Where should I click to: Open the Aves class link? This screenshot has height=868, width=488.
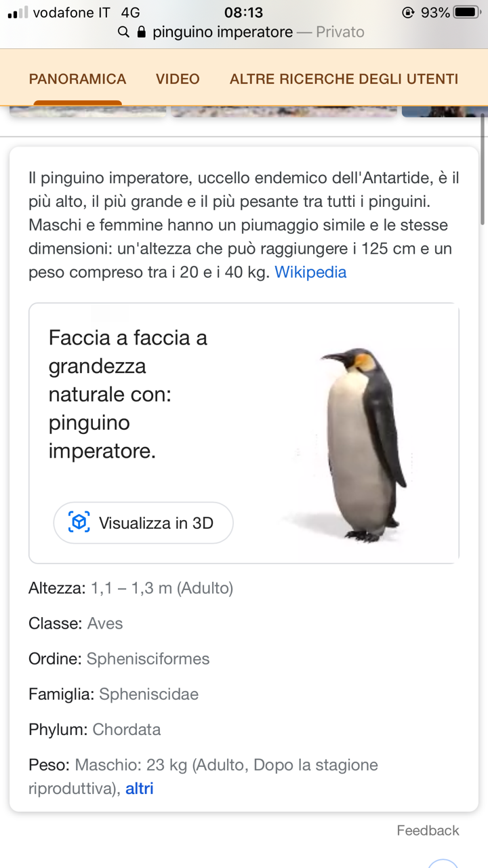tap(105, 623)
